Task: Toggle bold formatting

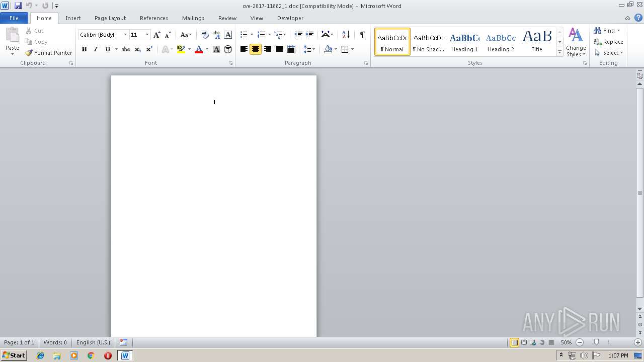Action: click(x=84, y=49)
